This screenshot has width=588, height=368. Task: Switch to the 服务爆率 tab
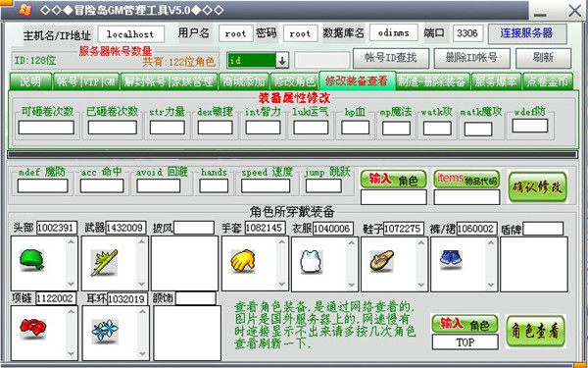tap(496, 81)
